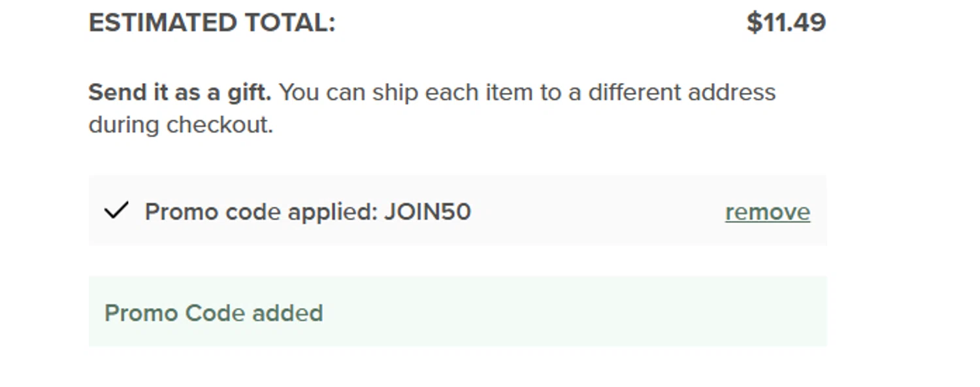
Task: Click the word "ESTIMATED" in the heading
Action: pos(163,23)
